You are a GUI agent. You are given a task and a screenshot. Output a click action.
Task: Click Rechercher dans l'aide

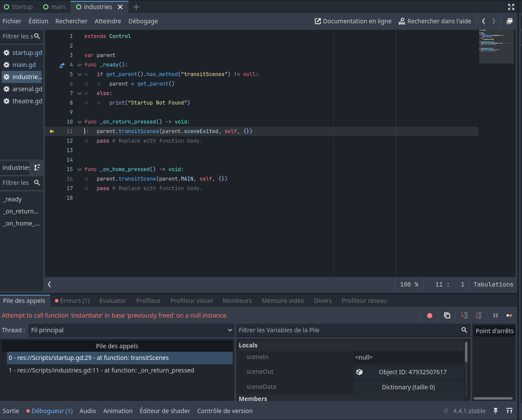435,21
